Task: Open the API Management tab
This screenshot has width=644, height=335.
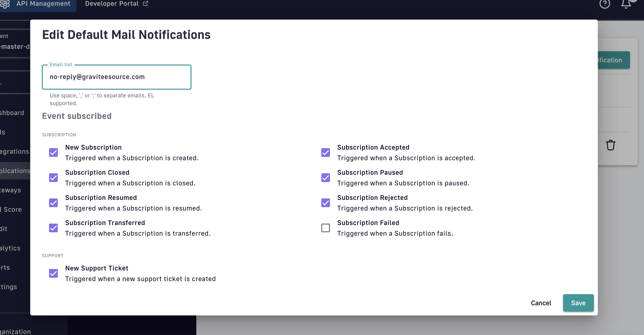Action: (x=43, y=4)
